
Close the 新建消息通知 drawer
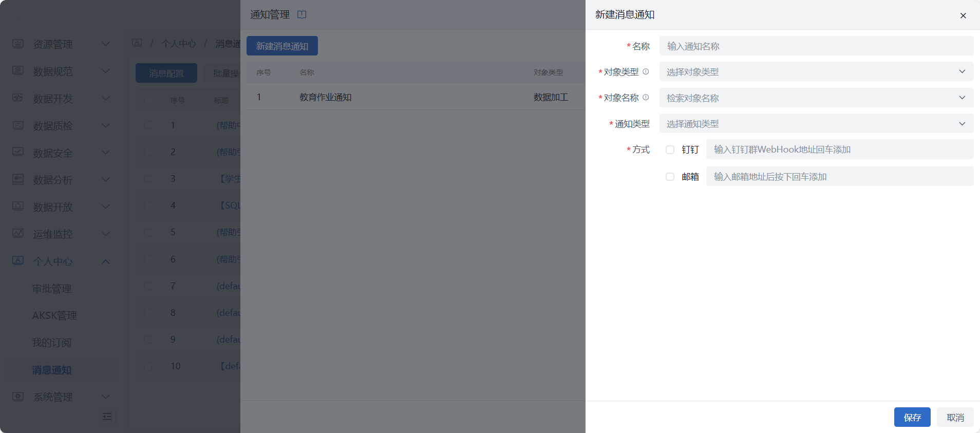pyautogui.click(x=963, y=15)
